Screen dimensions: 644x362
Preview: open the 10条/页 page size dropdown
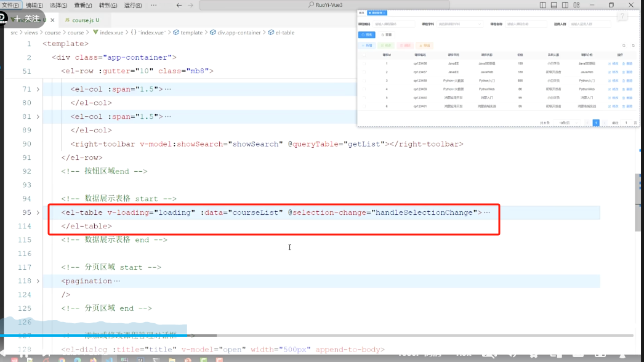pos(567,123)
